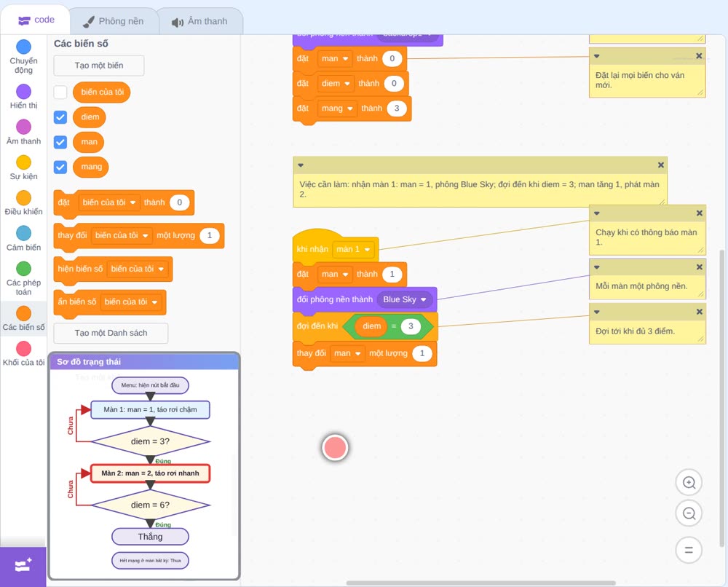728x587 pixels.
Task: Open variable dropdown in 'đặt diem thành 0'
Action: pos(336,83)
